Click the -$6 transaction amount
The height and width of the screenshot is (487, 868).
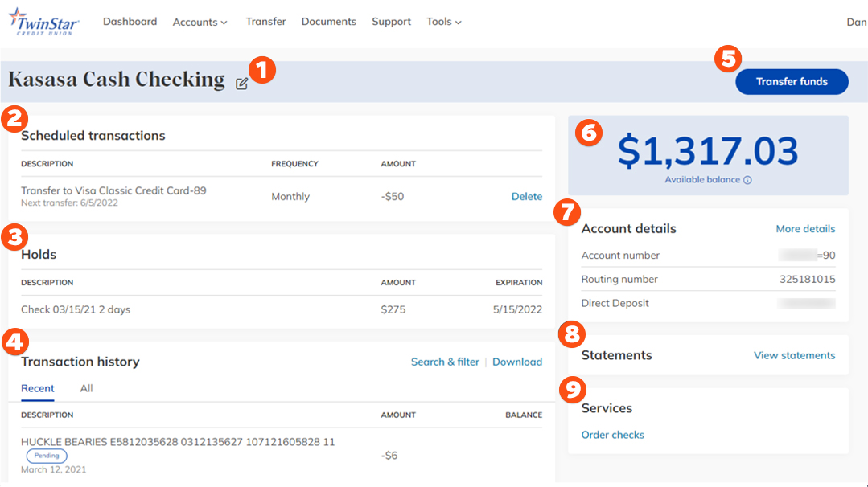pyautogui.click(x=389, y=456)
